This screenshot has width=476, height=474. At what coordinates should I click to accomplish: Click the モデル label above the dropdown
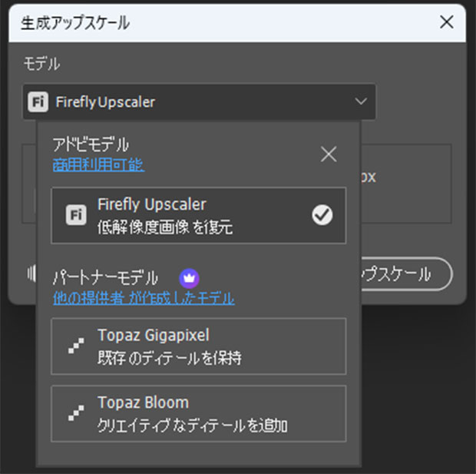(41, 65)
